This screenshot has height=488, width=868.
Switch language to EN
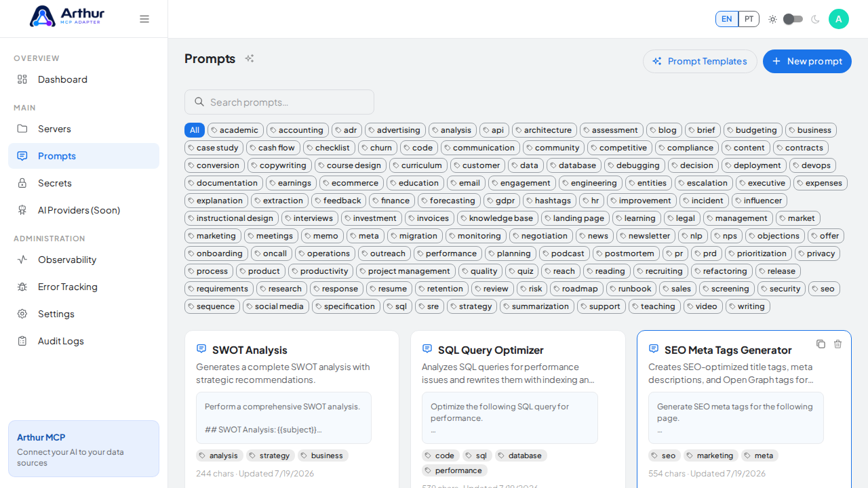coord(727,19)
